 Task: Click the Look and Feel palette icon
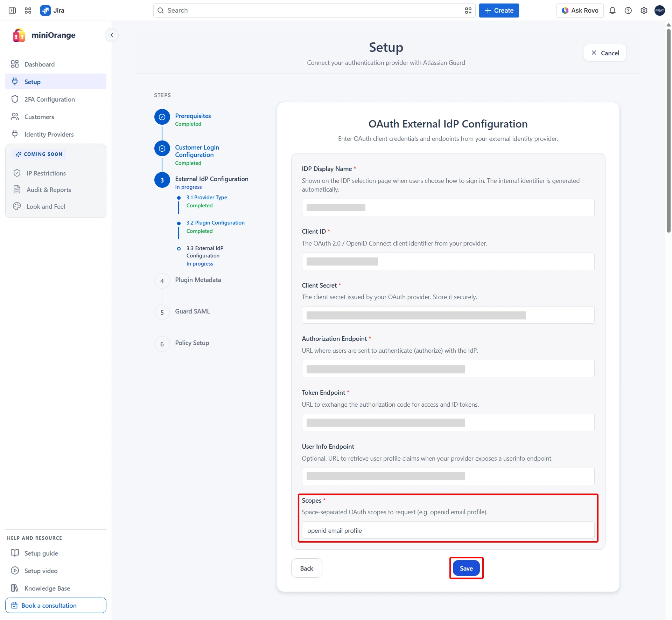point(17,206)
